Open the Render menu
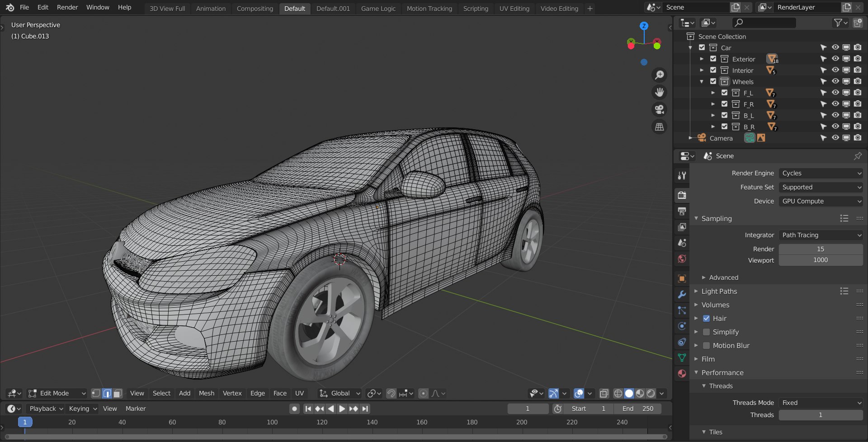868x442 pixels. point(67,7)
